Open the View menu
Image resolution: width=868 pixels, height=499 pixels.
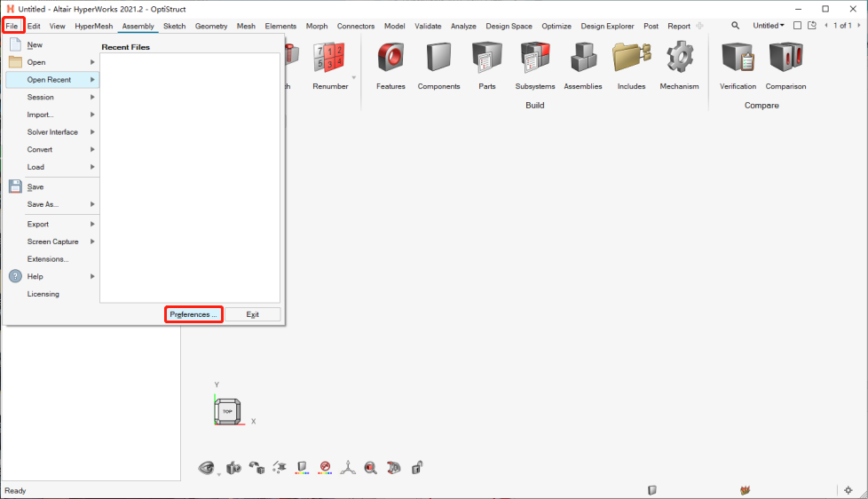[x=57, y=26]
